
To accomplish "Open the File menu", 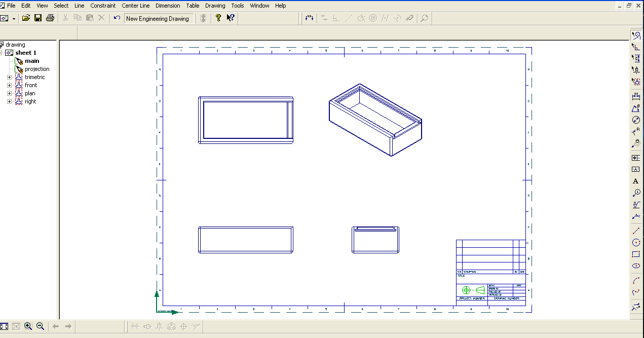I will [x=11, y=6].
